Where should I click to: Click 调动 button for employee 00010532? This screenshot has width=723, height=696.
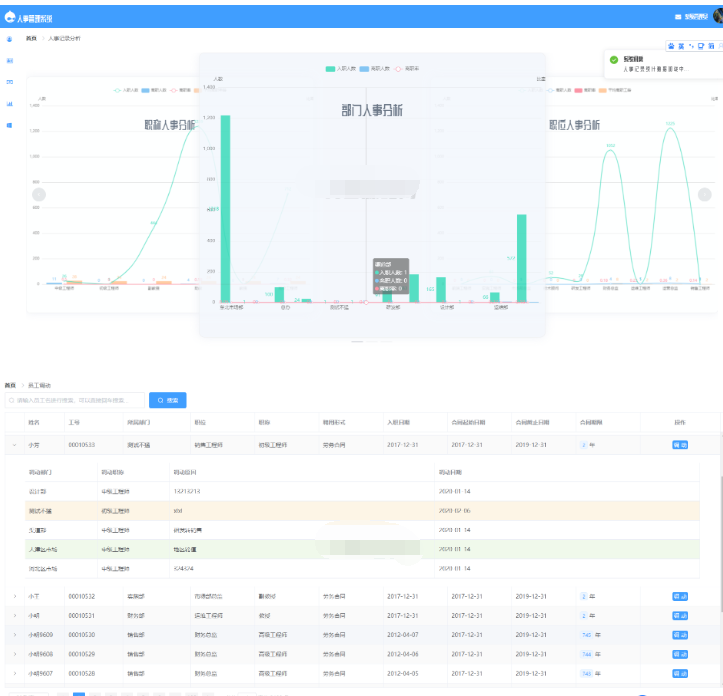point(680,596)
